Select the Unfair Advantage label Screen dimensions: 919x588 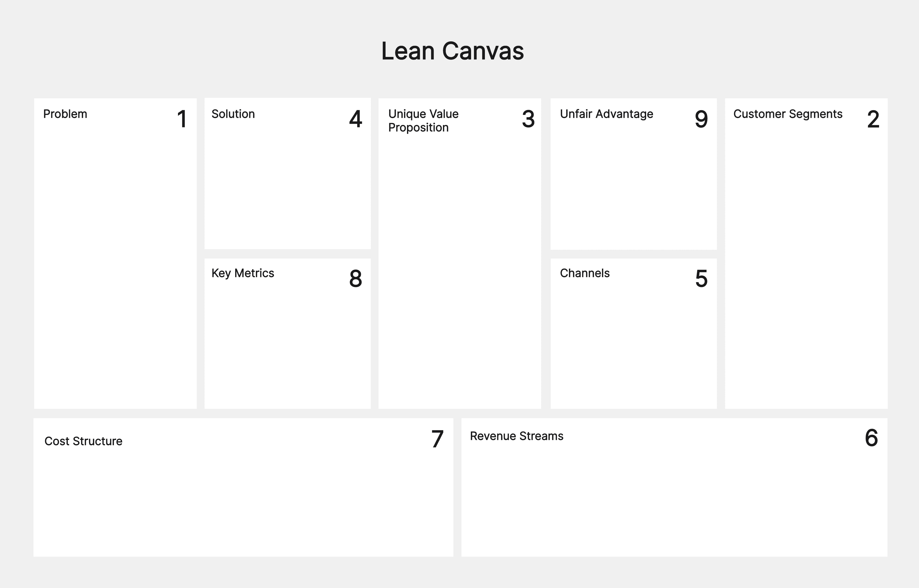(607, 114)
